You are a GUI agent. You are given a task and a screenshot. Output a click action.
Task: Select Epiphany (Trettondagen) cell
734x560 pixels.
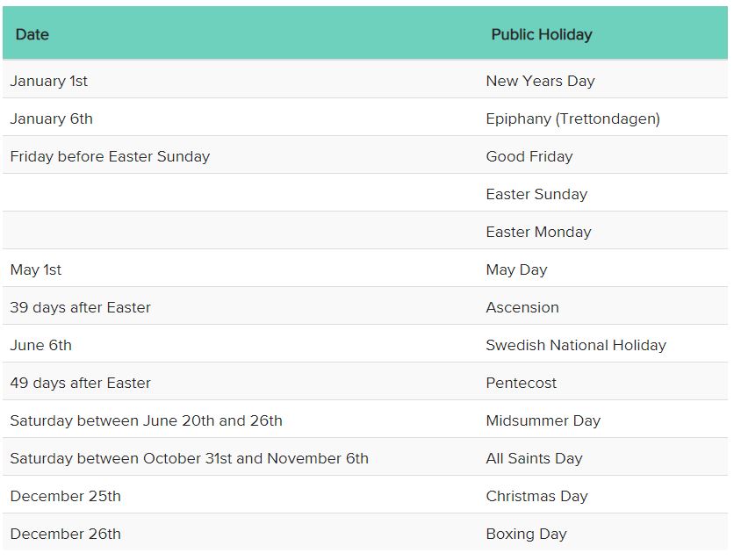(573, 118)
